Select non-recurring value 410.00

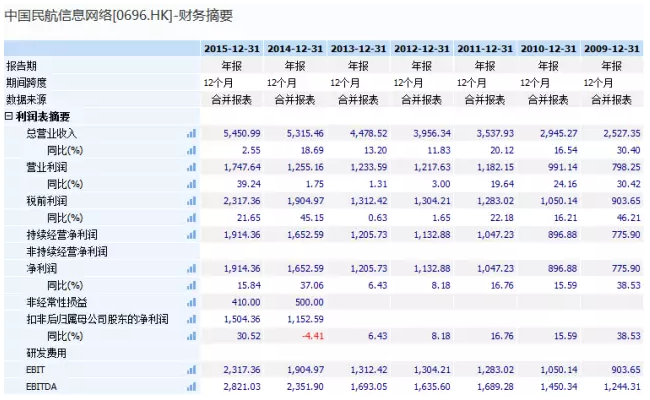[x=246, y=302]
